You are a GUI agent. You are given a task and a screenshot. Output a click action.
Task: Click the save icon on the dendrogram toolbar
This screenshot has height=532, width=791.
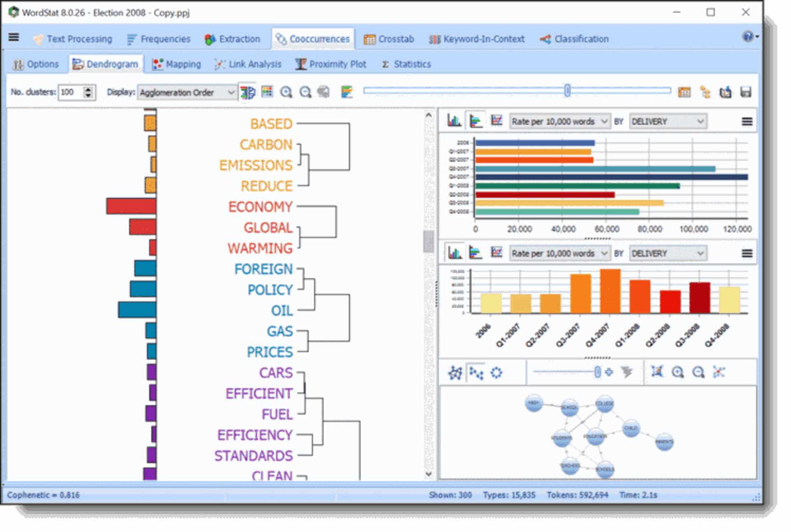[746, 92]
